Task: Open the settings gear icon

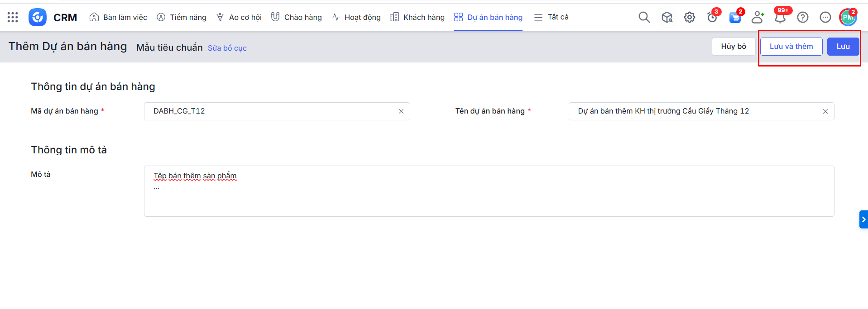Action: (689, 17)
